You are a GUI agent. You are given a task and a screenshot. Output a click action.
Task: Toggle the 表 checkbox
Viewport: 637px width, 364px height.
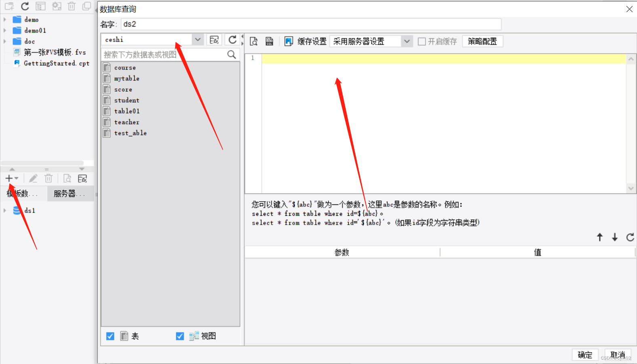pyautogui.click(x=110, y=336)
